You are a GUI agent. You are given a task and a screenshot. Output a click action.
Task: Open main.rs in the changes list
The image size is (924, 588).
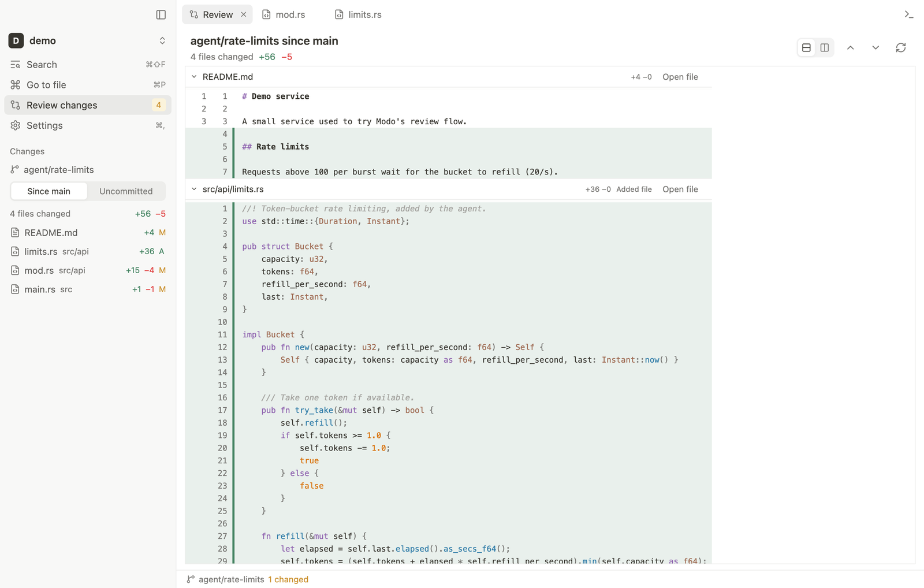click(x=88, y=289)
